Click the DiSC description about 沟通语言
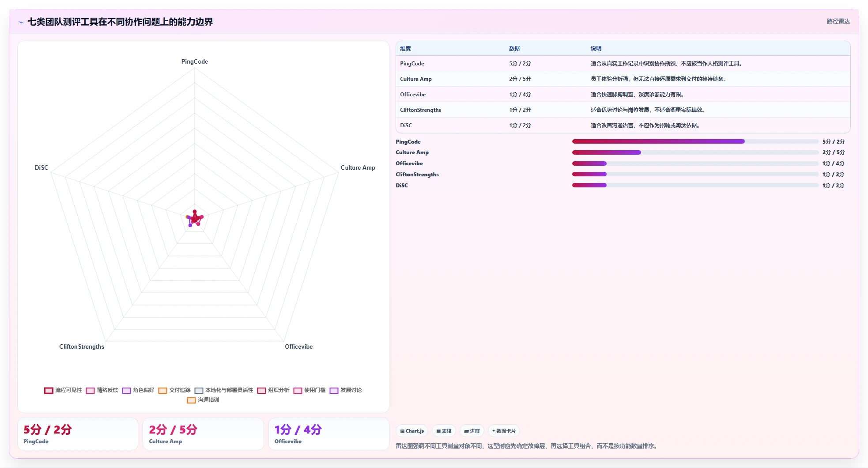Image resolution: width=868 pixels, height=468 pixels. (x=646, y=126)
